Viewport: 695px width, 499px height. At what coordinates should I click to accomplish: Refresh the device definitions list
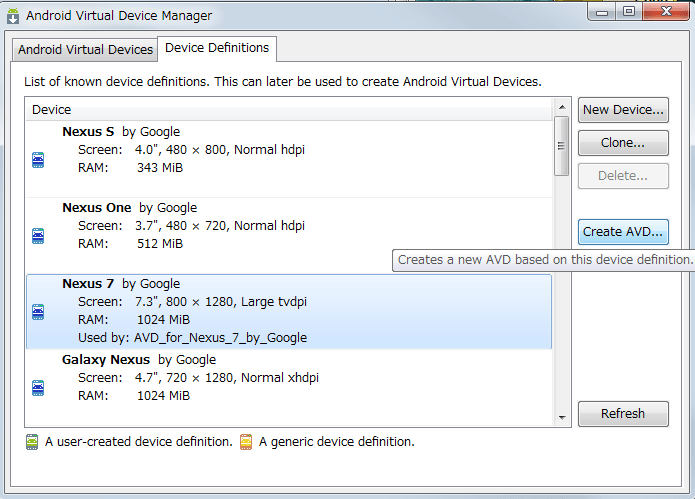(x=623, y=414)
